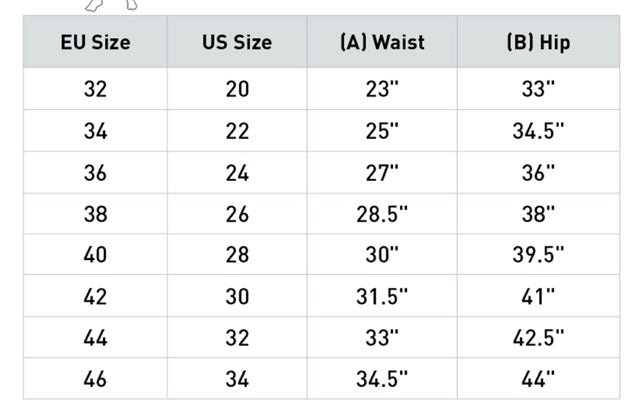Viewport: 637px width, 409px height.
Task: Click the EU size 32 cell
Action: (x=95, y=89)
